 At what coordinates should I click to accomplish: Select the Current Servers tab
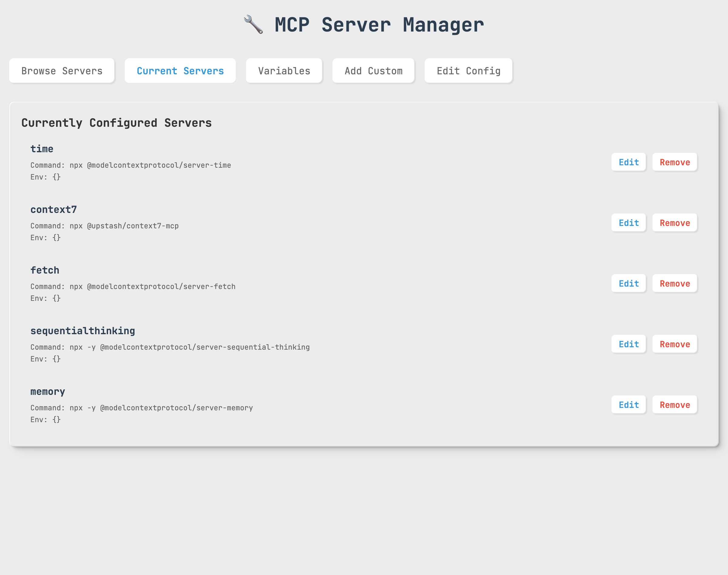[180, 71]
